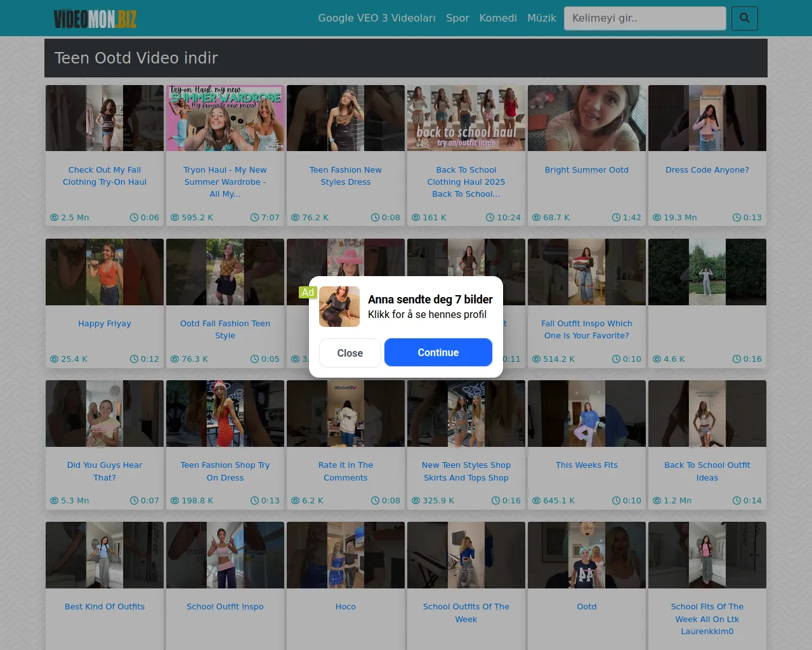The width and height of the screenshot is (812, 650).
Task: Open 'Fall Outfit Inspo Which One' link
Action: click(x=586, y=329)
